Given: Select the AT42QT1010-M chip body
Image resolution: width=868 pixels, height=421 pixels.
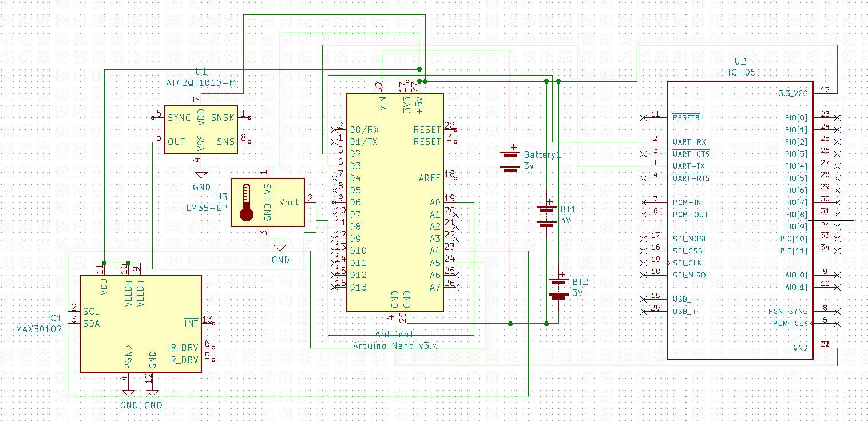Looking at the screenshot, I should tap(201, 129).
